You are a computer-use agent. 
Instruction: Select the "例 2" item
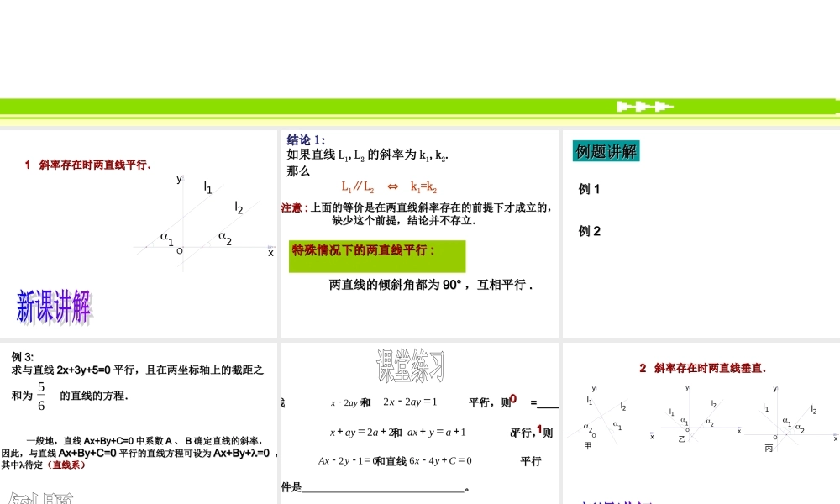(x=590, y=231)
